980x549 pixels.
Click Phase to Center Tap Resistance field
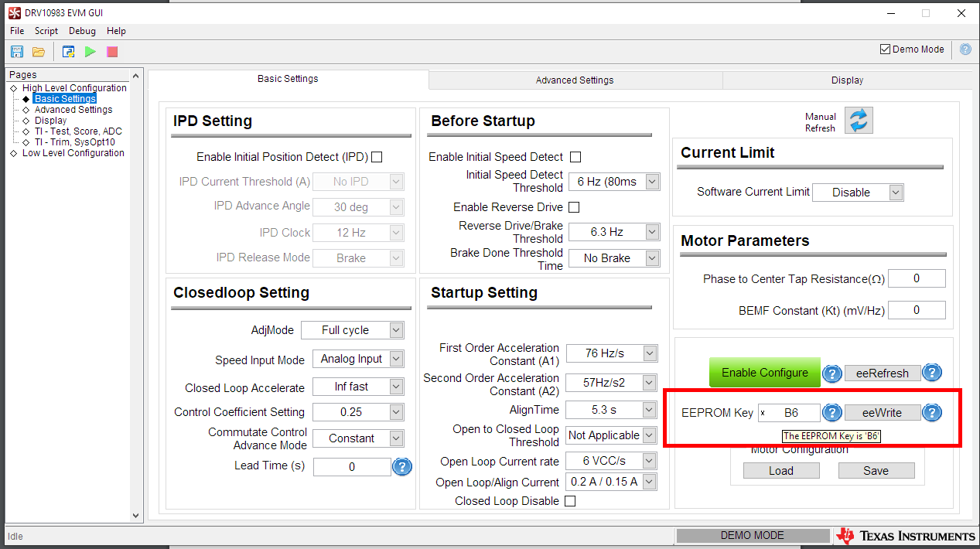click(x=917, y=278)
